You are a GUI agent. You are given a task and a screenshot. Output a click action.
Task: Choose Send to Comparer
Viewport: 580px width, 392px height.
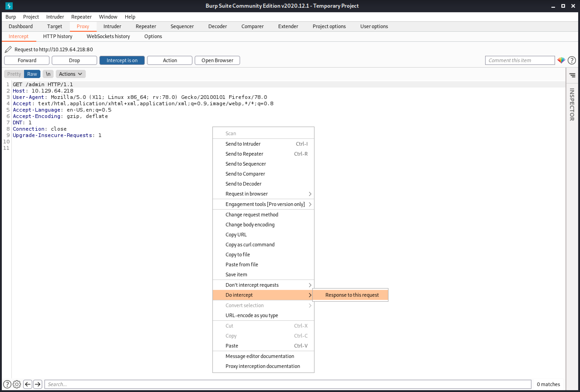point(263,174)
